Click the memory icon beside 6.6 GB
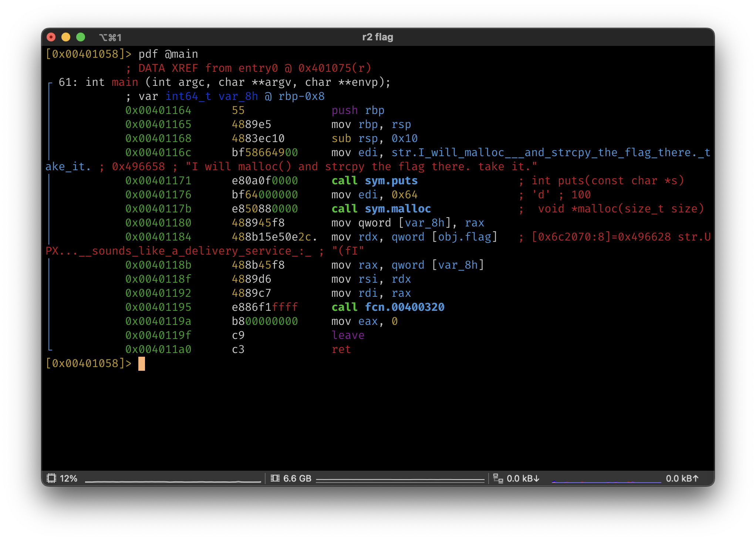The height and width of the screenshot is (541, 756). pyautogui.click(x=275, y=478)
